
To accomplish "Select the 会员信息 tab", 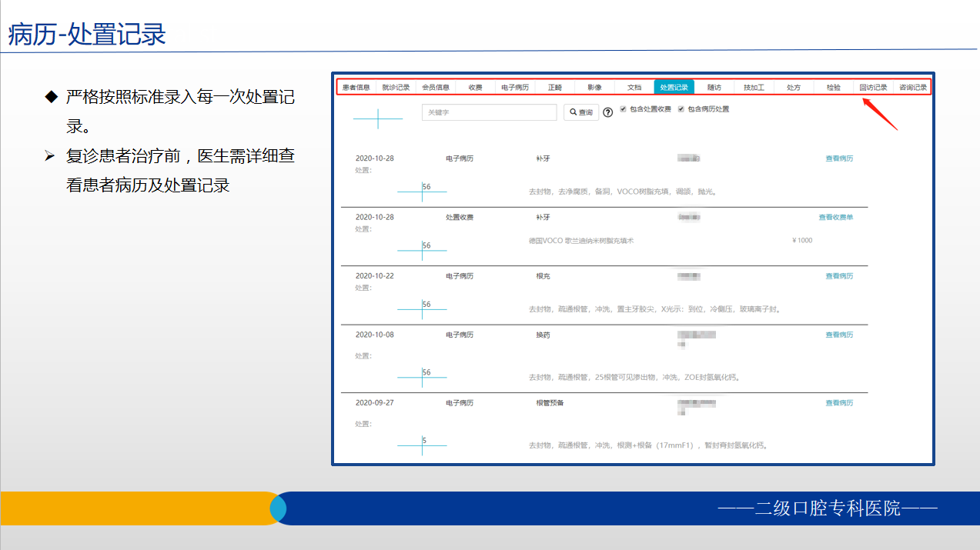I will tap(435, 86).
